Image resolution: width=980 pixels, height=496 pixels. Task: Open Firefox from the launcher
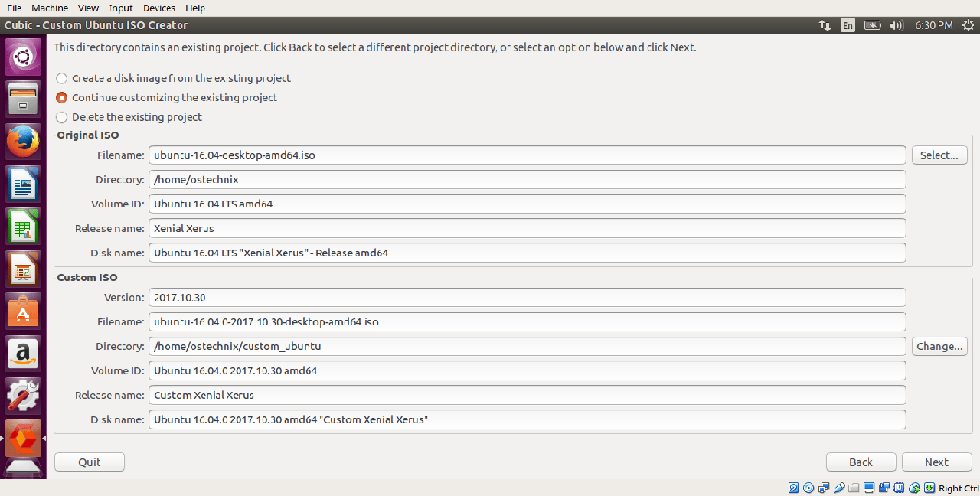[23, 142]
